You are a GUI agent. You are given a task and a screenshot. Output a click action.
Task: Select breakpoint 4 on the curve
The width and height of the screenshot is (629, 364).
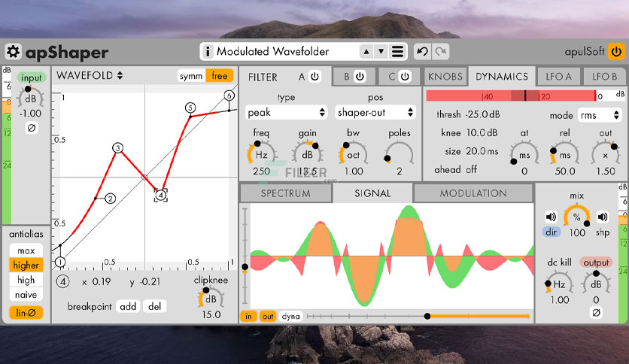point(161,196)
